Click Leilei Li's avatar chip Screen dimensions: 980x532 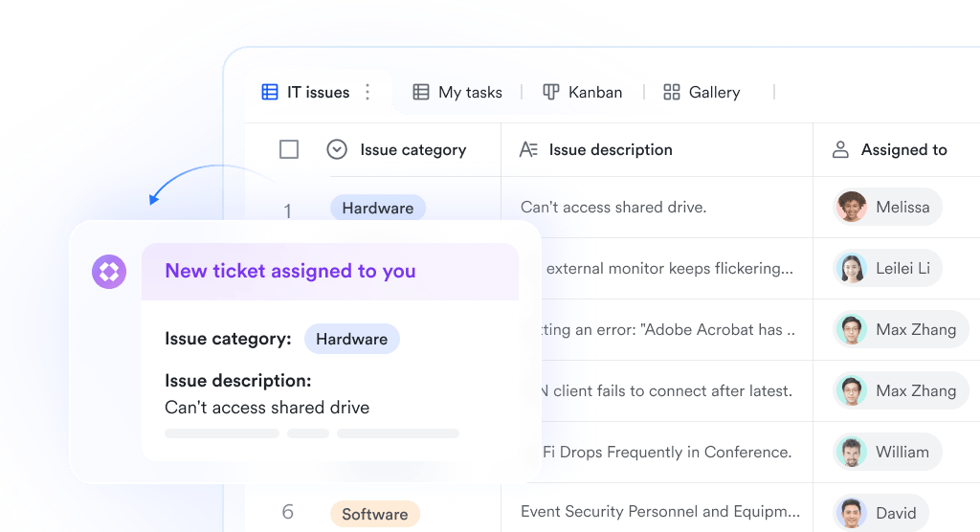pos(887,268)
